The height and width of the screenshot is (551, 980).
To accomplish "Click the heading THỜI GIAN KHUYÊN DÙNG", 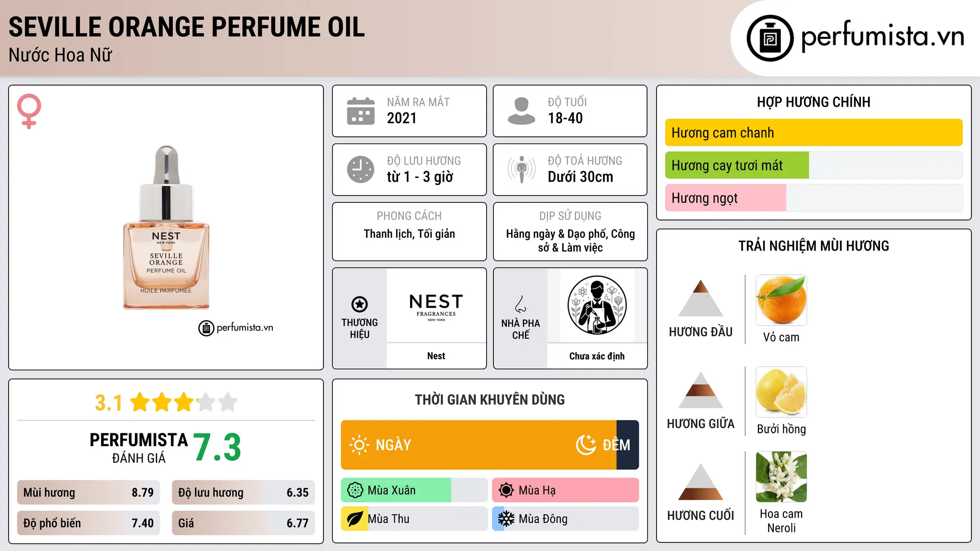I will tap(490, 399).
